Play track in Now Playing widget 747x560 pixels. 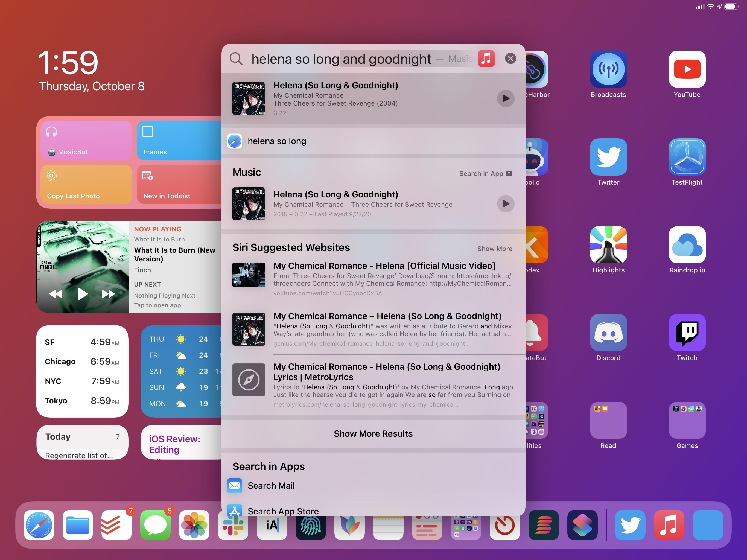click(83, 294)
